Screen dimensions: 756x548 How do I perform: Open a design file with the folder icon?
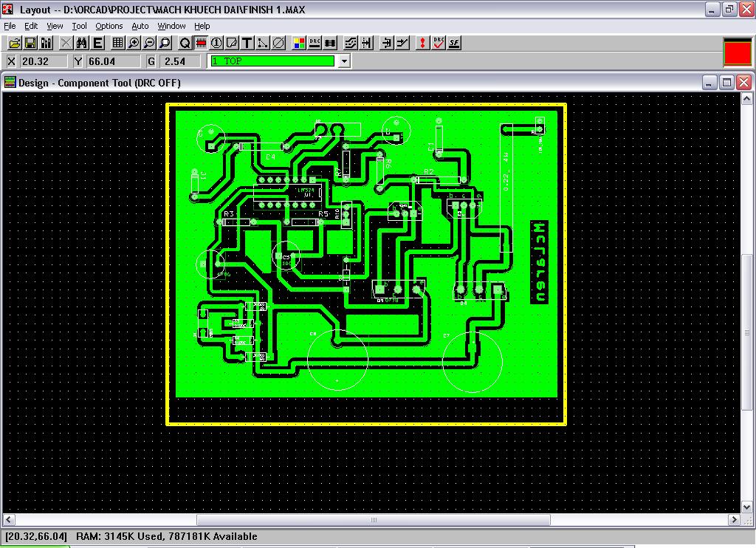15,44
